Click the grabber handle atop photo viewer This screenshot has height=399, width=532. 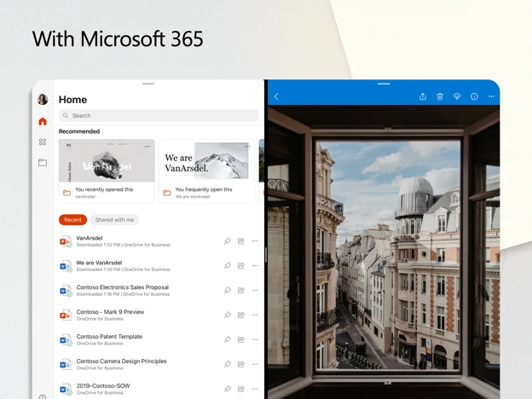[384, 84]
